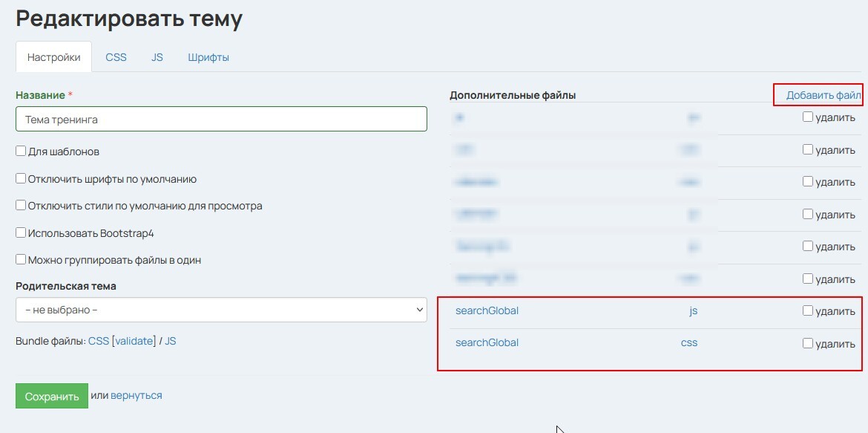The width and height of the screenshot is (868, 433).
Task: Open the Bundle JS file link
Action: tap(170, 341)
